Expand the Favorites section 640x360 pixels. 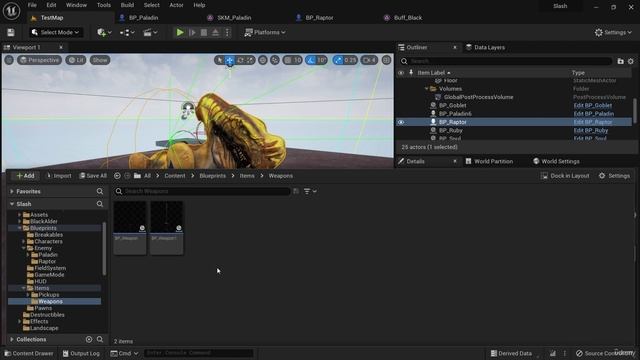pyautogui.click(x=12, y=191)
